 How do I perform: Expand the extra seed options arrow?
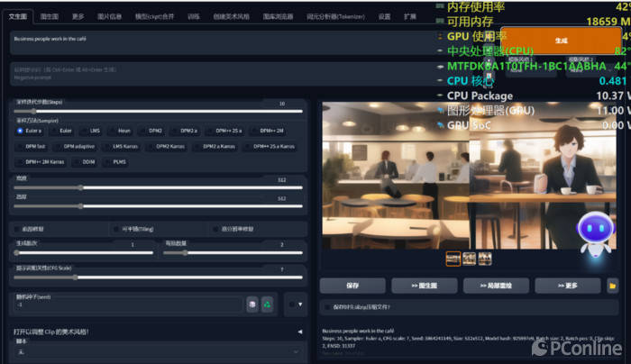click(299, 305)
